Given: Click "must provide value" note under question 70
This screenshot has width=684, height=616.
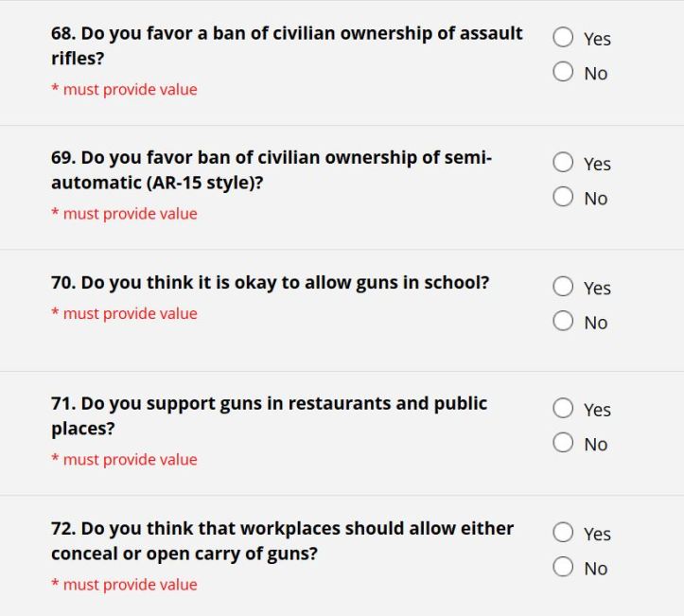Looking at the screenshot, I should 130,313.
